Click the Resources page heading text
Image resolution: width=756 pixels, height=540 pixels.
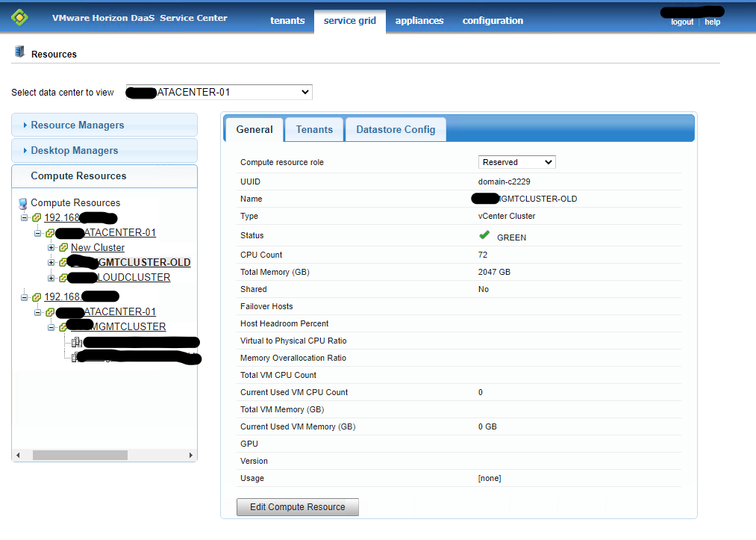pos(54,54)
